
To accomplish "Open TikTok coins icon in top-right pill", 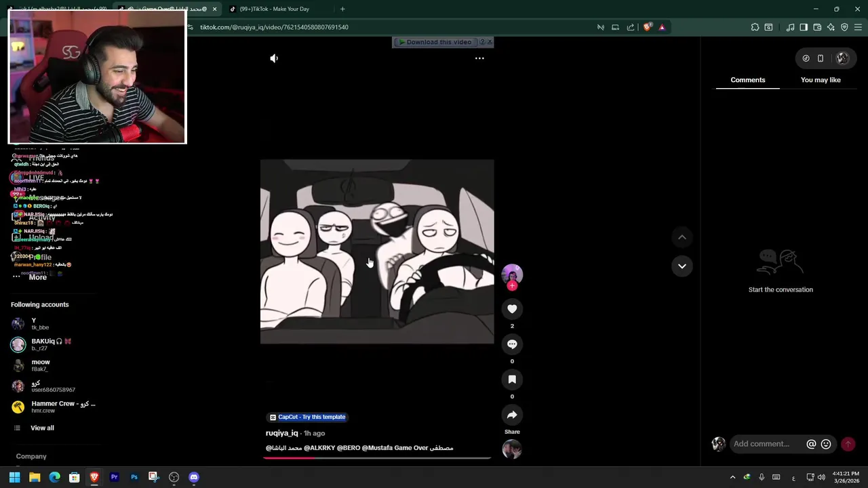I will (x=806, y=58).
